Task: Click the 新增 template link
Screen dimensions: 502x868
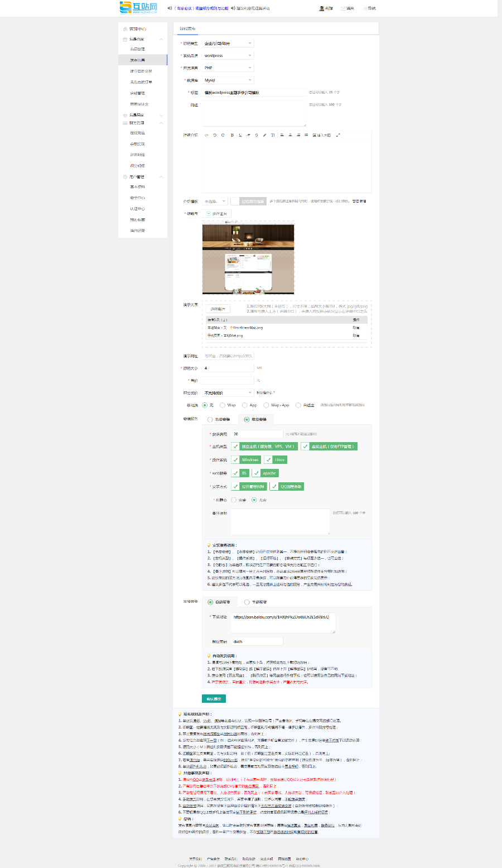Action: point(363,201)
